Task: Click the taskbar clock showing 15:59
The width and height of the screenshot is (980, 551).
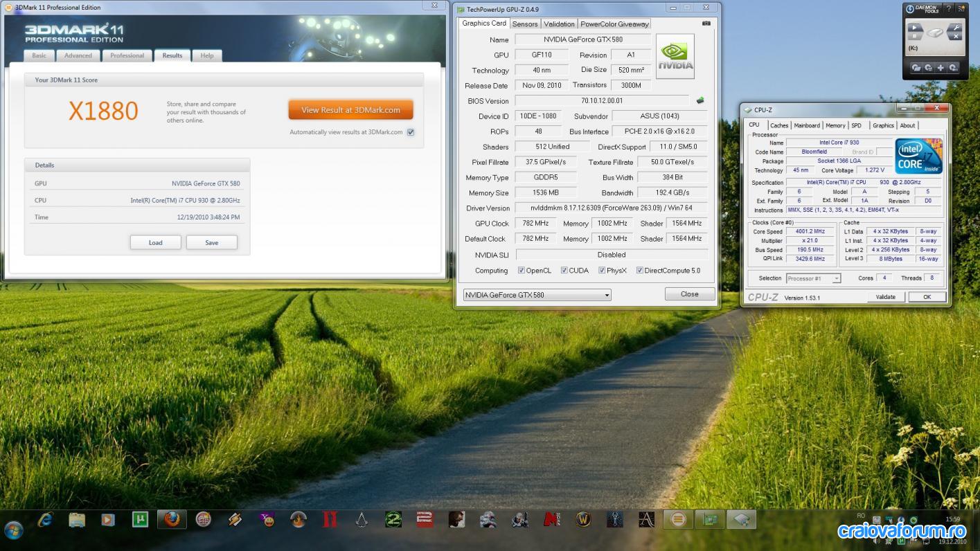Action: 953,519
